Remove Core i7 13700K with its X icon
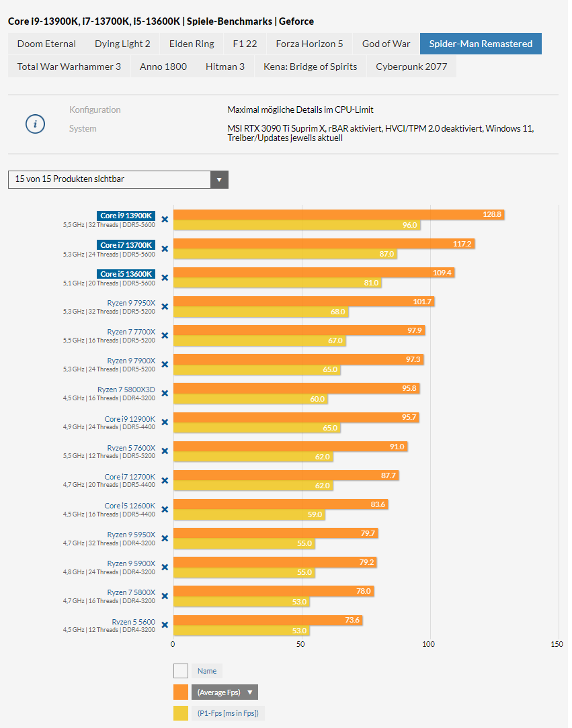572x728 pixels. coord(165,249)
